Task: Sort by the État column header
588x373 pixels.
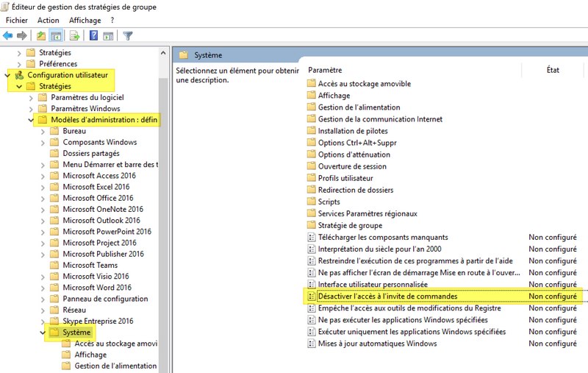Action: pyautogui.click(x=553, y=70)
